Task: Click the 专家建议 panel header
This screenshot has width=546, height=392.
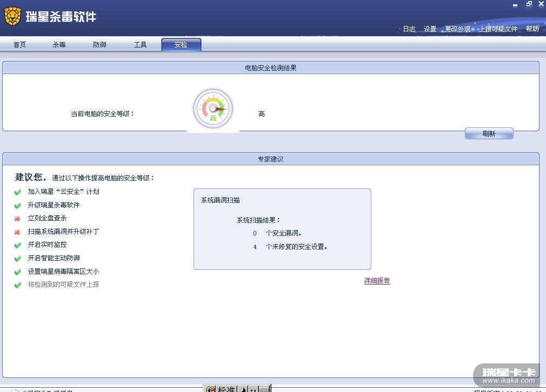Action: (x=270, y=159)
